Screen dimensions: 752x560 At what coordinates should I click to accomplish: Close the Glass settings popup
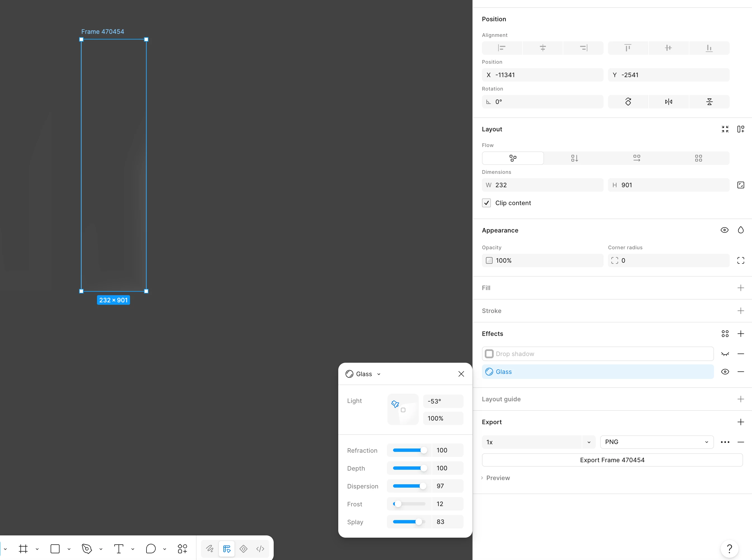tap(461, 374)
